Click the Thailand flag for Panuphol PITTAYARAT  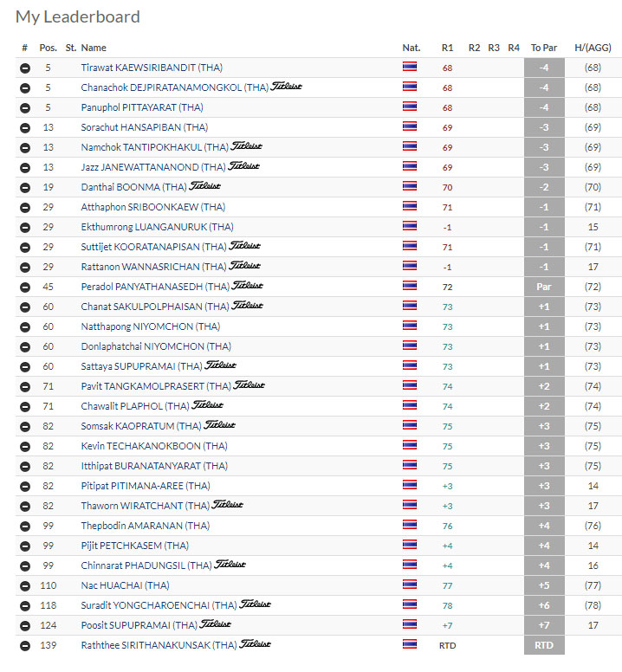(x=410, y=107)
